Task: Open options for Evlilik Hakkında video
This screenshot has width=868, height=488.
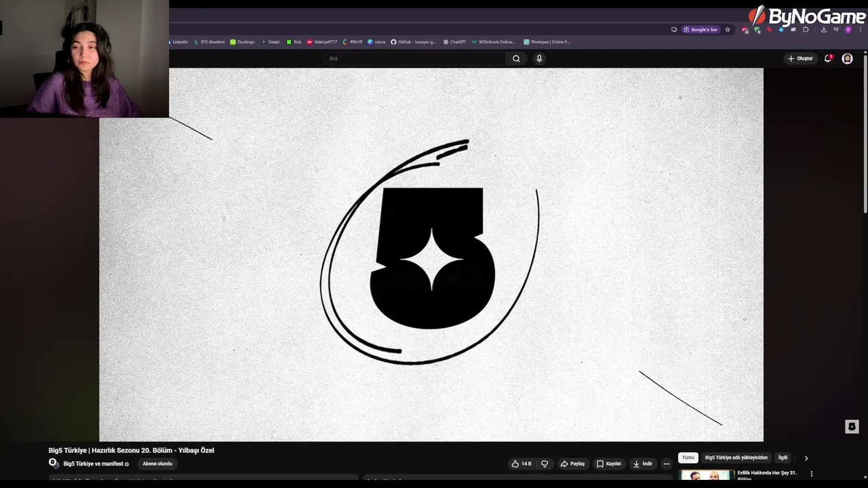Action: click(812, 474)
